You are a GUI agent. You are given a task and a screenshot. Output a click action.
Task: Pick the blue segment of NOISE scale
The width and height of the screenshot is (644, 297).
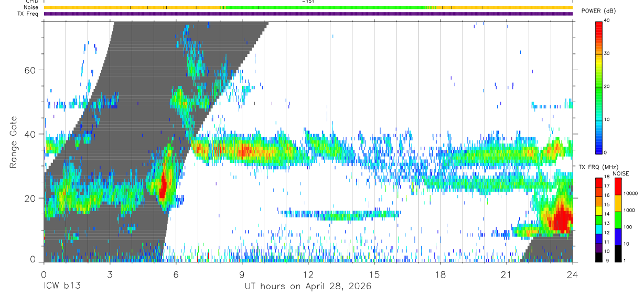[x=618, y=236]
